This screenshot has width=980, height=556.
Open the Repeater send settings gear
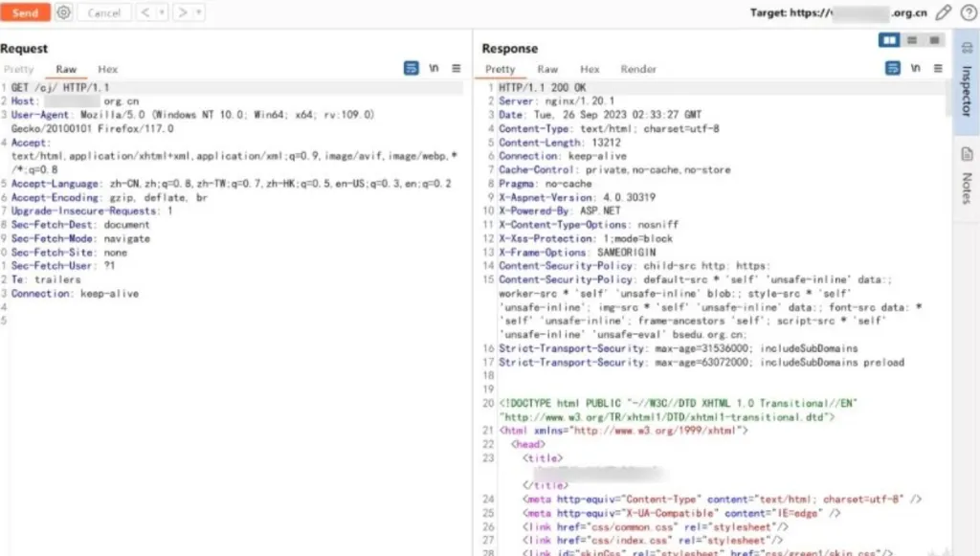click(64, 12)
